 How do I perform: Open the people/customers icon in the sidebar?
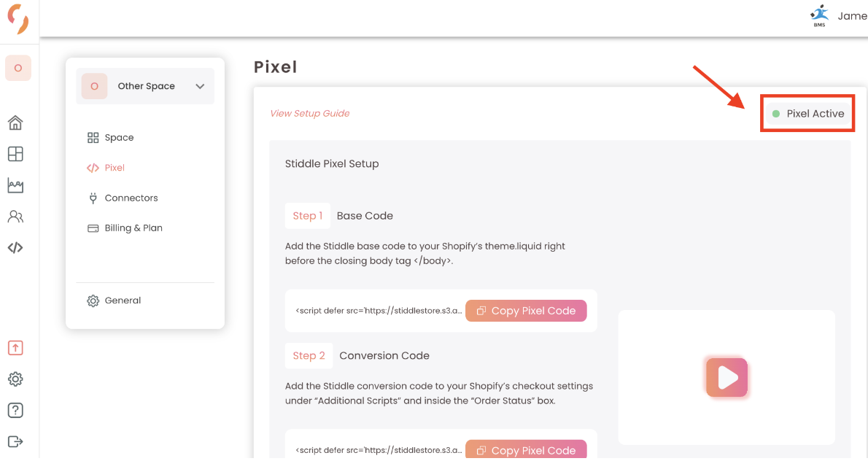[x=15, y=217]
